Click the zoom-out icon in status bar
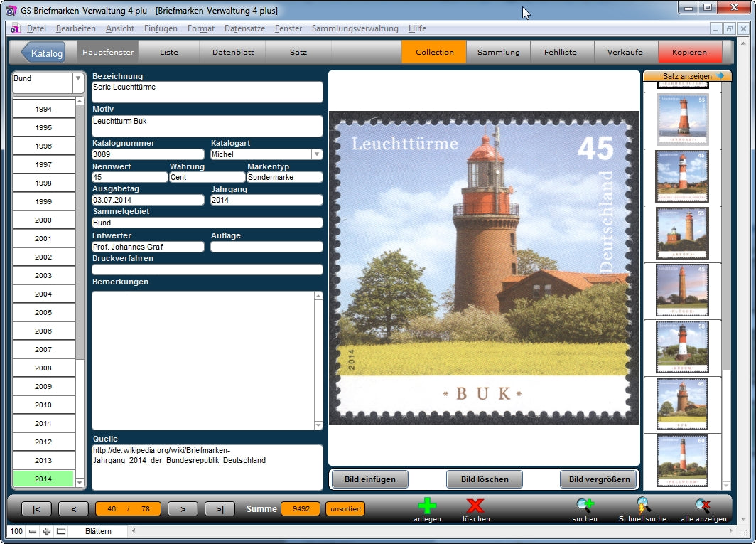This screenshot has width=756, height=544. [33, 531]
